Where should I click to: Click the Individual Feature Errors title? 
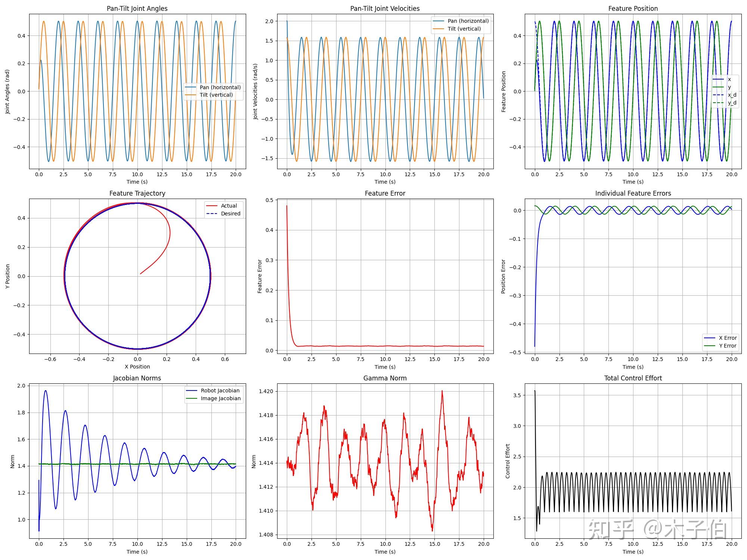click(633, 193)
